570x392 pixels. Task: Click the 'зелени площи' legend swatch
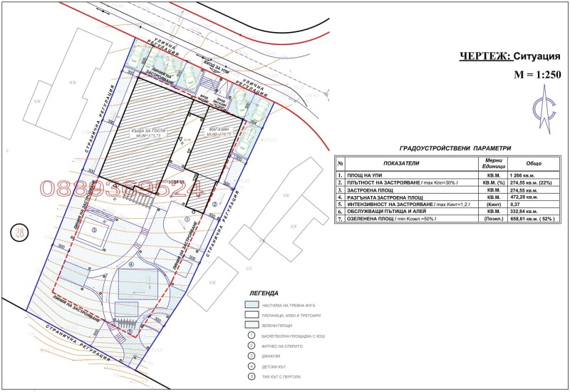pyautogui.click(x=251, y=324)
